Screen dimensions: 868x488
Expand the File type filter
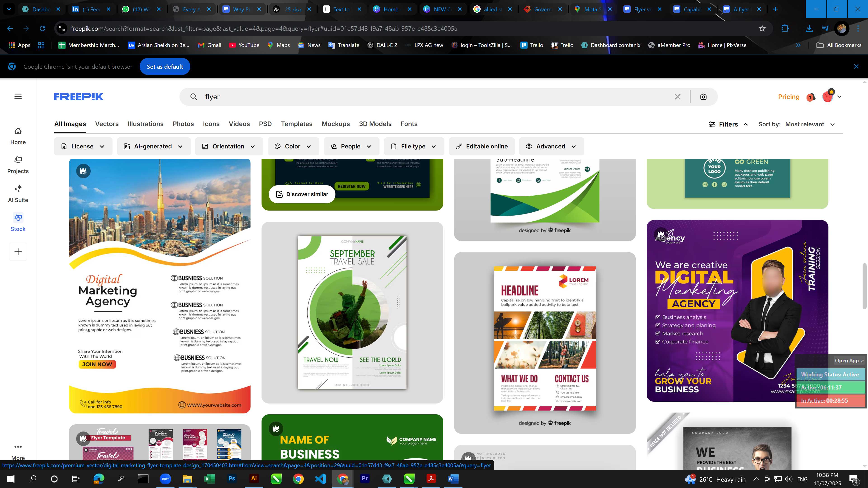pyautogui.click(x=414, y=146)
